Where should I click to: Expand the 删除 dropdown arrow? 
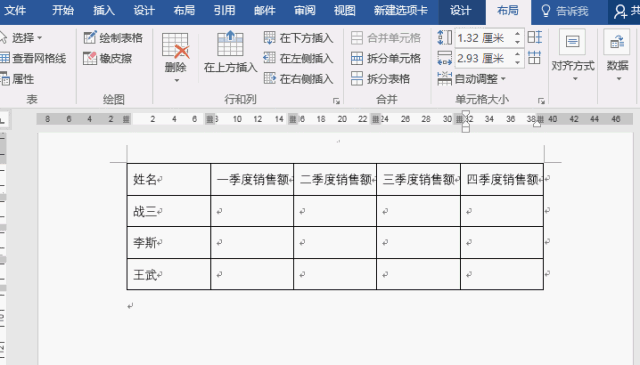pyautogui.click(x=176, y=80)
